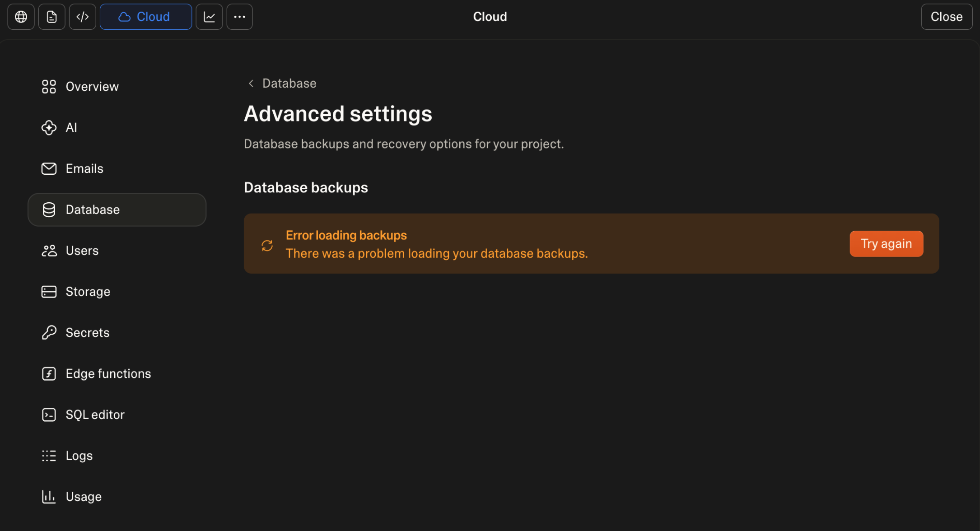
Task: Click the Emails envelope icon
Action: tap(49, 169)
